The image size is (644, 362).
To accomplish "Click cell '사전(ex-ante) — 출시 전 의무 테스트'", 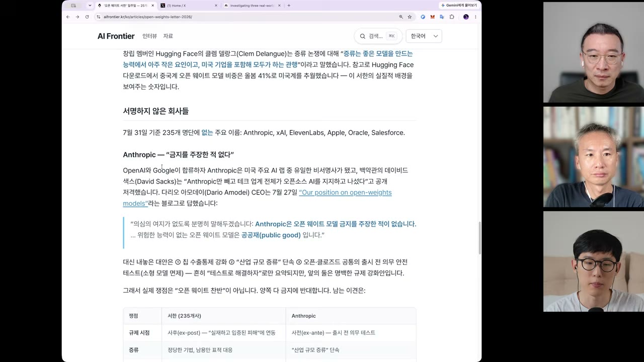I will [334, 333].
